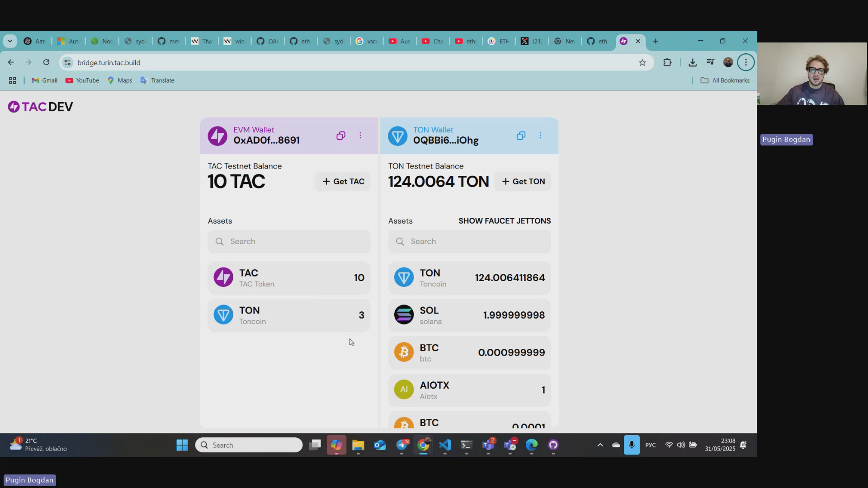
Task: Open the EVM Wallet three-dot menu
Action: pos(360,136)
